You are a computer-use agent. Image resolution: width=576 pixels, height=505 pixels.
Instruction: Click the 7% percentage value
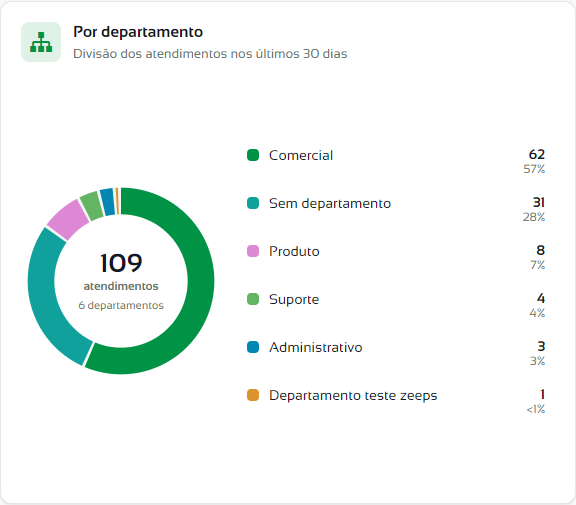click(x=537, y=265)
